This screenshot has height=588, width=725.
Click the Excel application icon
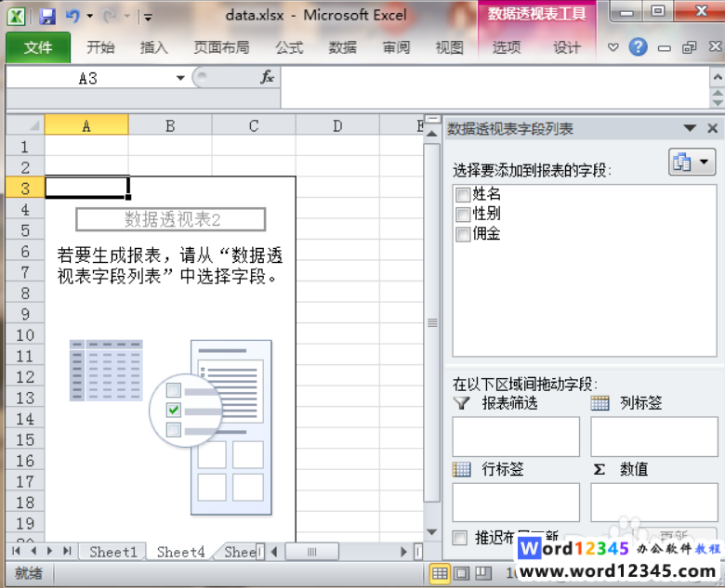tap(17, 17)
